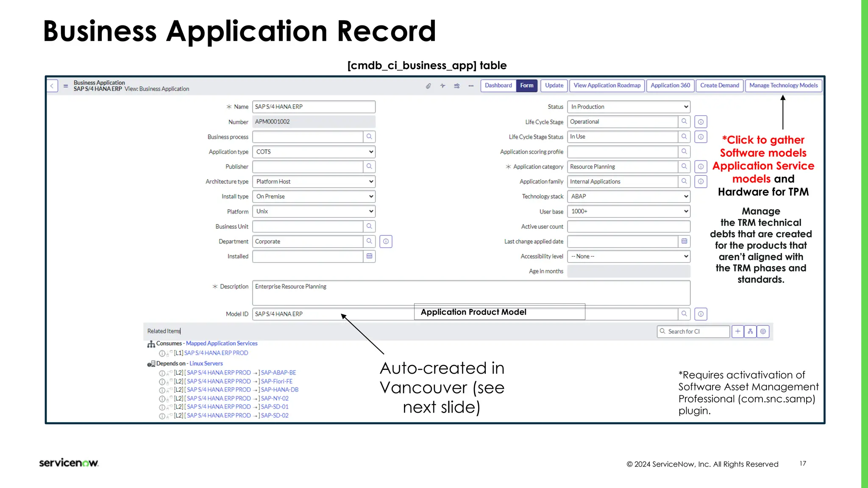Open Mapped Application Services link
This screenshot has height=488, width=868.
[222, 344]
